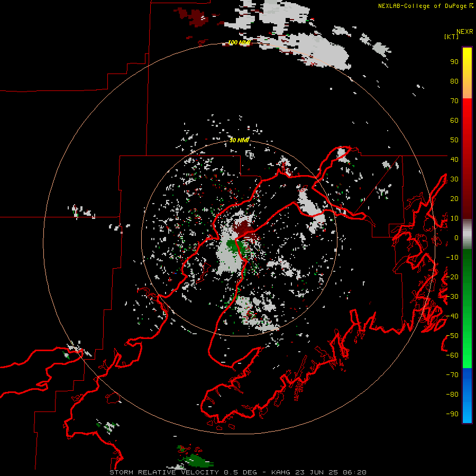Click the 30 value on the velocity scale
The image size is (476, 476).
click(x=454, y=179)
